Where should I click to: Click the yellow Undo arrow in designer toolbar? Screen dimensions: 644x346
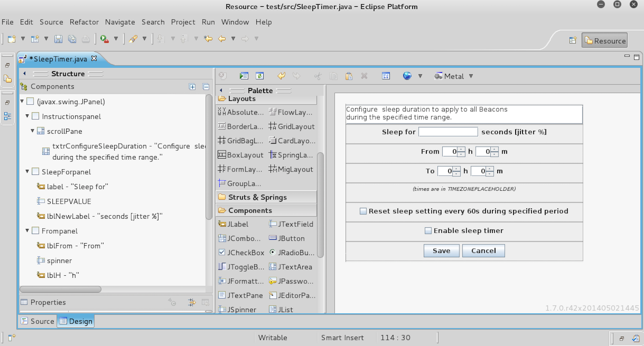[281, 76]
